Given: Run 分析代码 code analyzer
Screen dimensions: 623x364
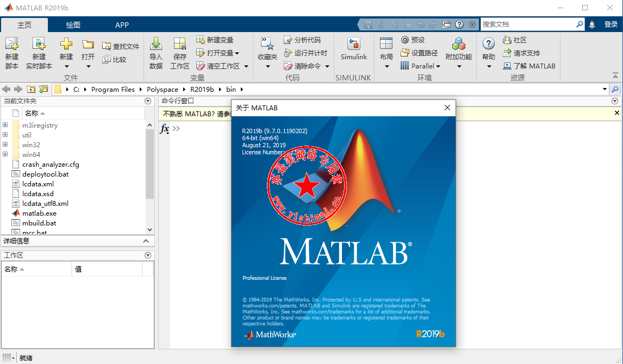Looking at the screenshot, I should [x=302, y=40].
